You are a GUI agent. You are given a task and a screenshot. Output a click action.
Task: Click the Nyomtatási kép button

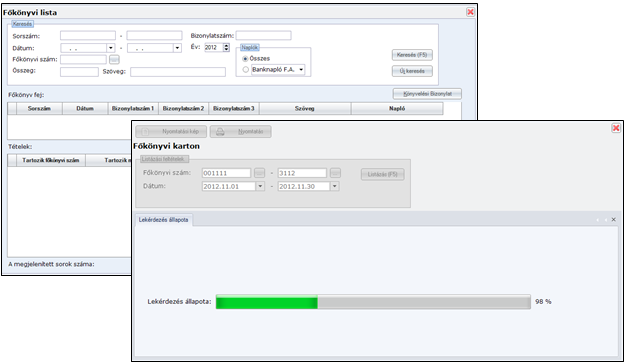coord(171,131)
